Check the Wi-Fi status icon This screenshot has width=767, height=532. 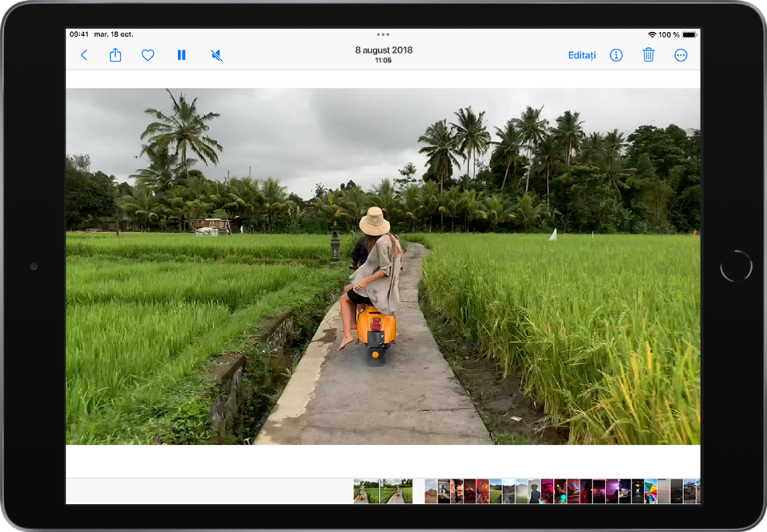(652, 34)
